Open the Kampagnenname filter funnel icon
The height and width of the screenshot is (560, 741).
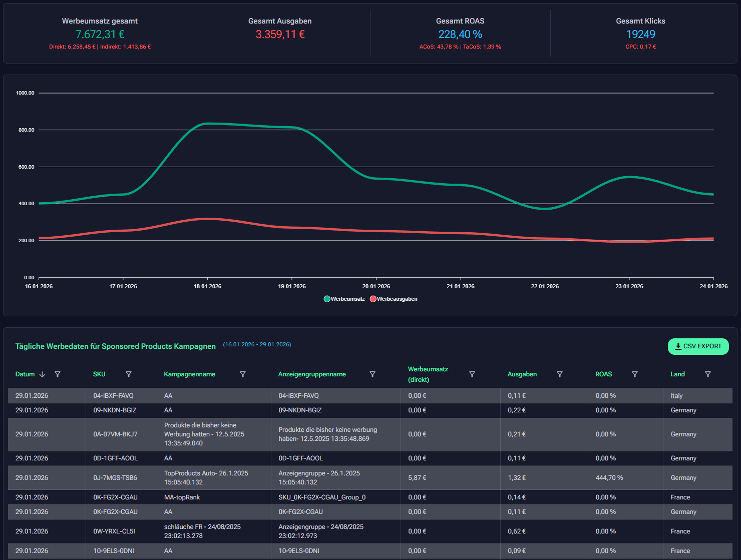pyautogui.click(x=243, y=374)
